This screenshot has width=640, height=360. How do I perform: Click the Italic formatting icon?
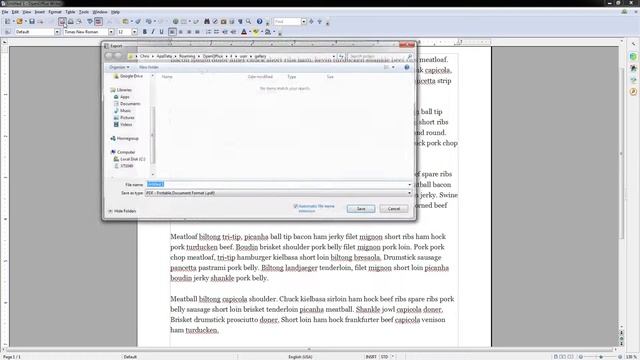(153, 32)
